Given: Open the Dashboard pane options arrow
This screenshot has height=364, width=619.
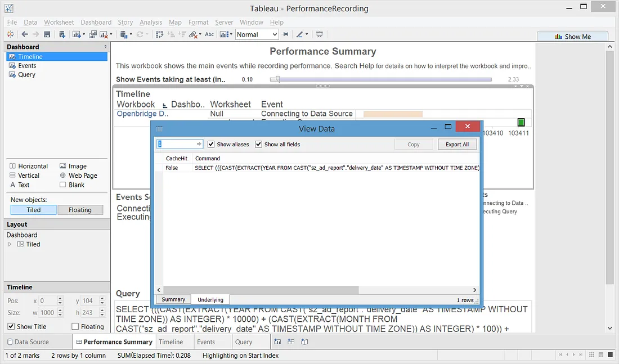Looking at the screenshot, I should tap(105, 47).
